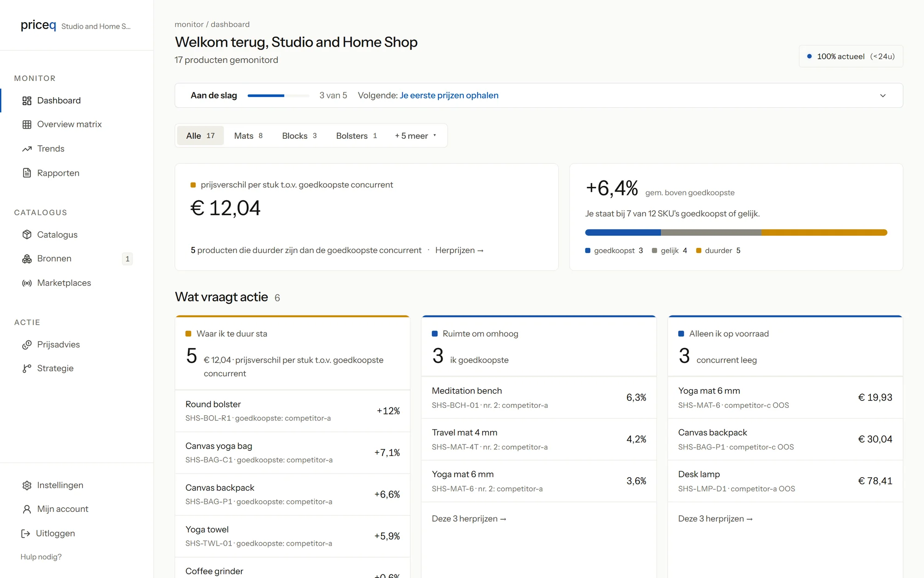This screenshot has width=924, height=578.
Task: Open the + 5 meer category dropdown
Action: [415, 136]
